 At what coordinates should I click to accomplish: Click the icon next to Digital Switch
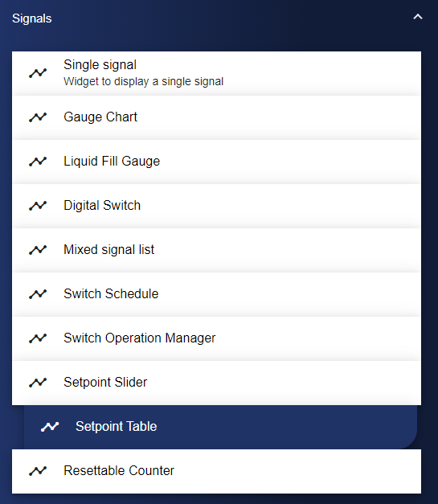tap(38, 206)
